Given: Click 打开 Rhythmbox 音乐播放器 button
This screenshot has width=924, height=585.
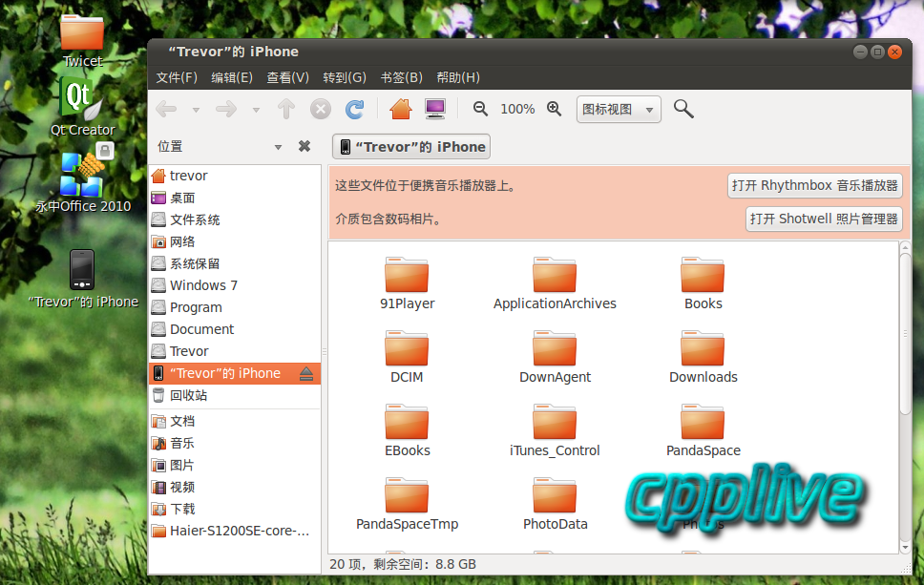Looking at the screenshot, I should [814, 185].
